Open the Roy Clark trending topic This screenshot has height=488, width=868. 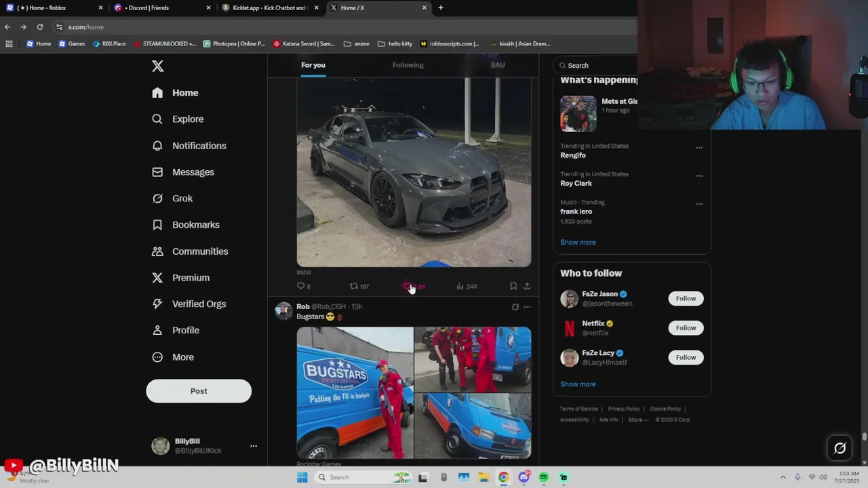click(576, 184)
